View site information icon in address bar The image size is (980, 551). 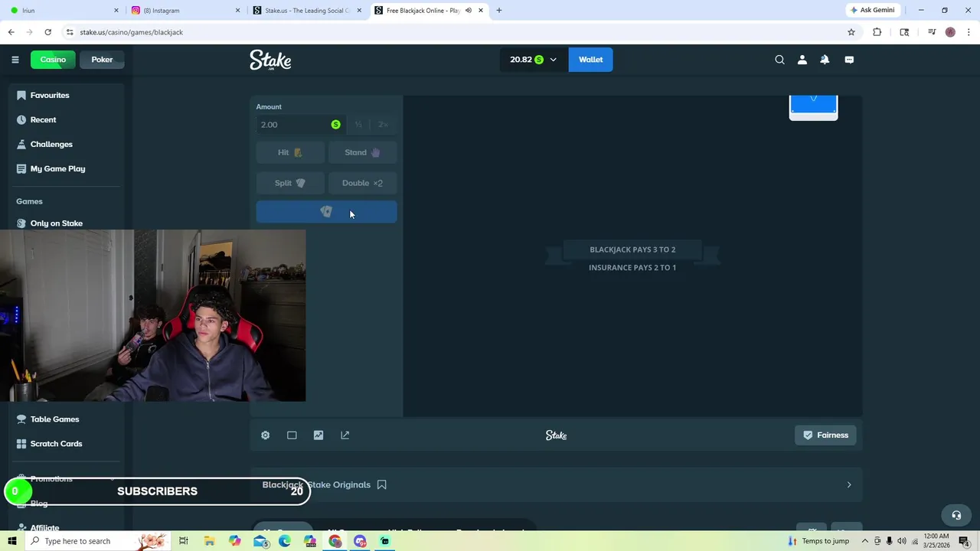[x=70, y=32]
